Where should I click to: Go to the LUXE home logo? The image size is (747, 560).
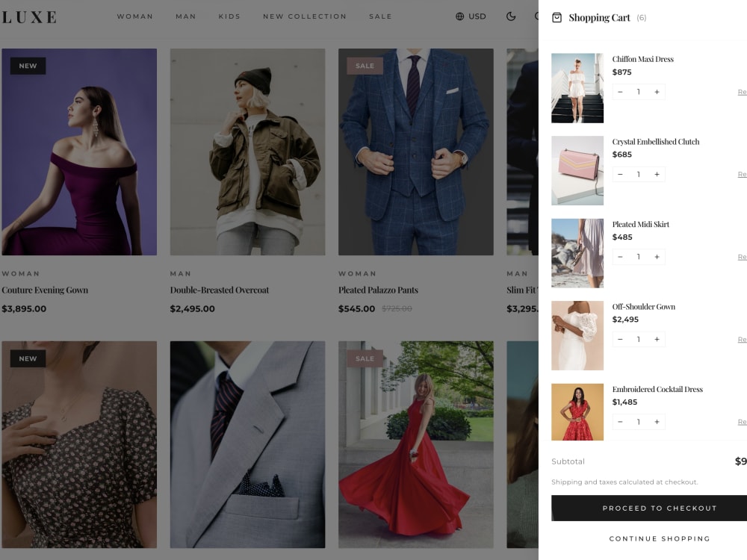[x=30, y=17]
